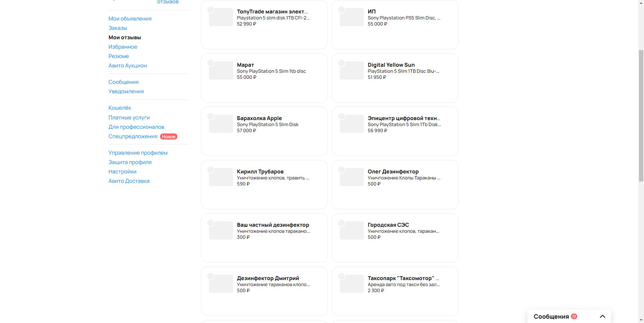Open Сообщения in sidebar menu
644x323 pixels.
point(123,82)
